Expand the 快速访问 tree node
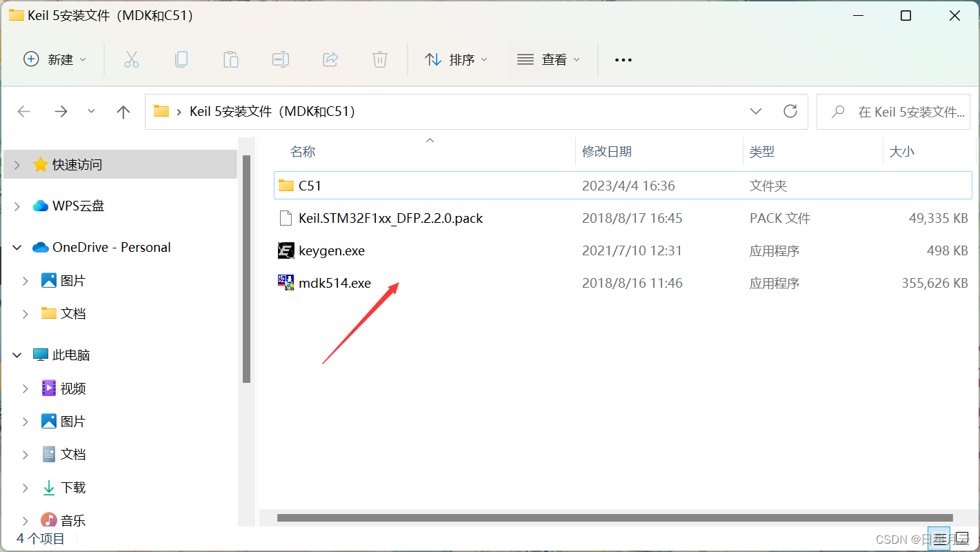980x552 pixels. tap(17, 165)
